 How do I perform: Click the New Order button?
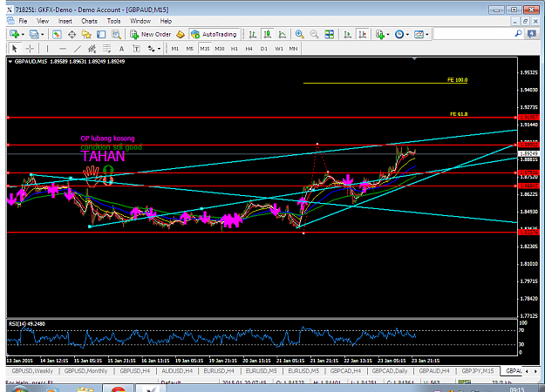[x=151, y=34]
